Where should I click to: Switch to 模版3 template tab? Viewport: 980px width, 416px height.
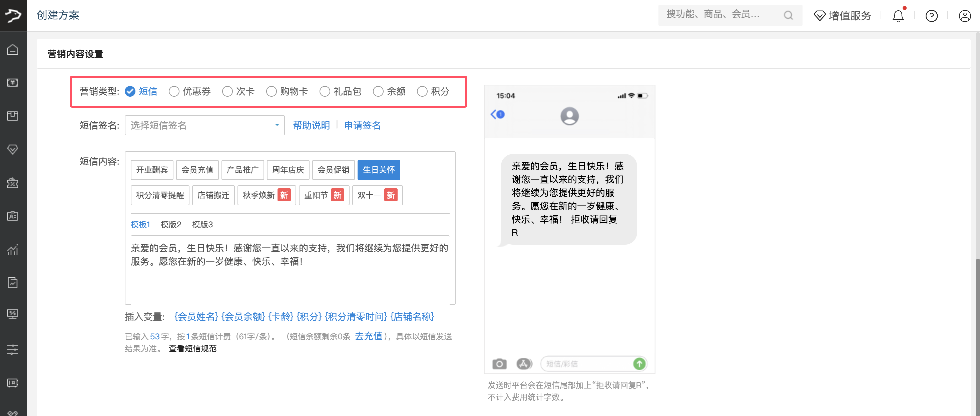[202, 225]
